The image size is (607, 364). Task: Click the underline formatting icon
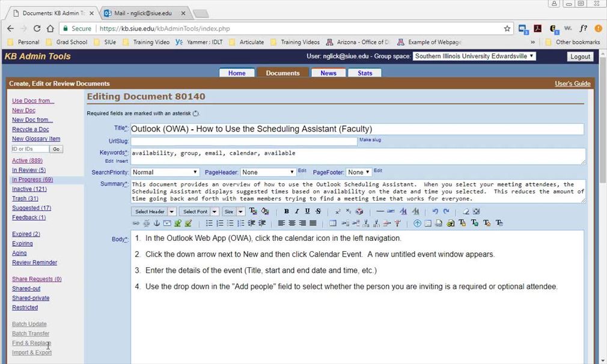coord(307,211)
